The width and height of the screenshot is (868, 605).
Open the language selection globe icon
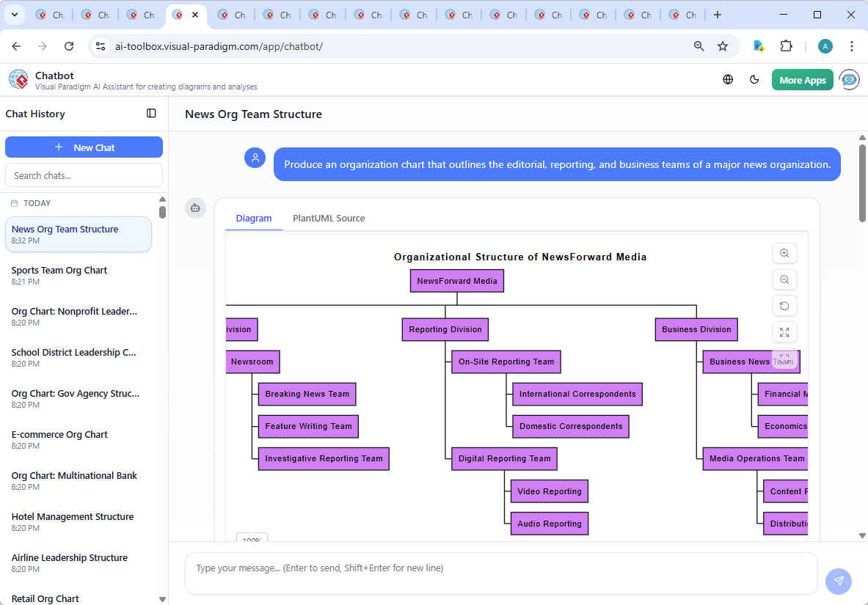click(x=728, y=79)
